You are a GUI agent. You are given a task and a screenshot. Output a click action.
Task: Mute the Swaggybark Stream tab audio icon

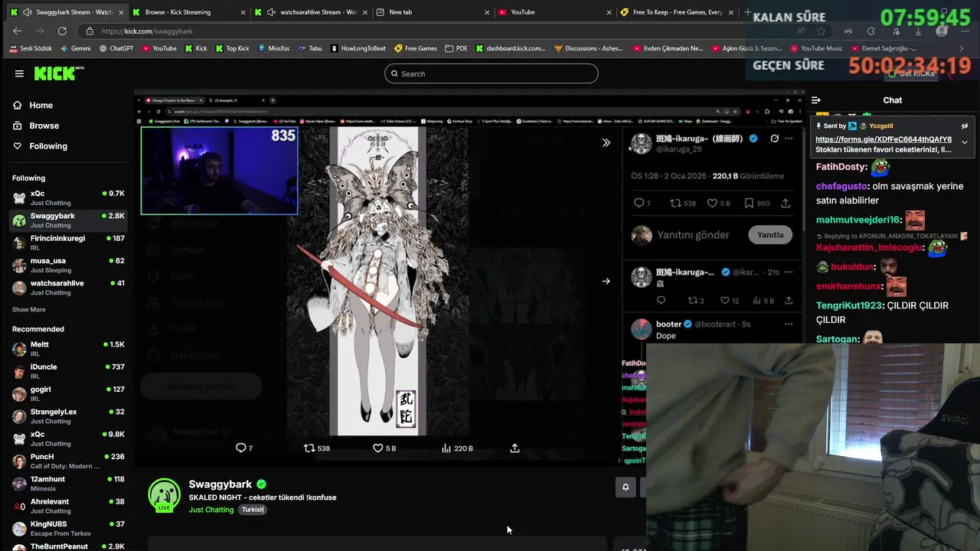pyautogui.click(x=28, y=12)
